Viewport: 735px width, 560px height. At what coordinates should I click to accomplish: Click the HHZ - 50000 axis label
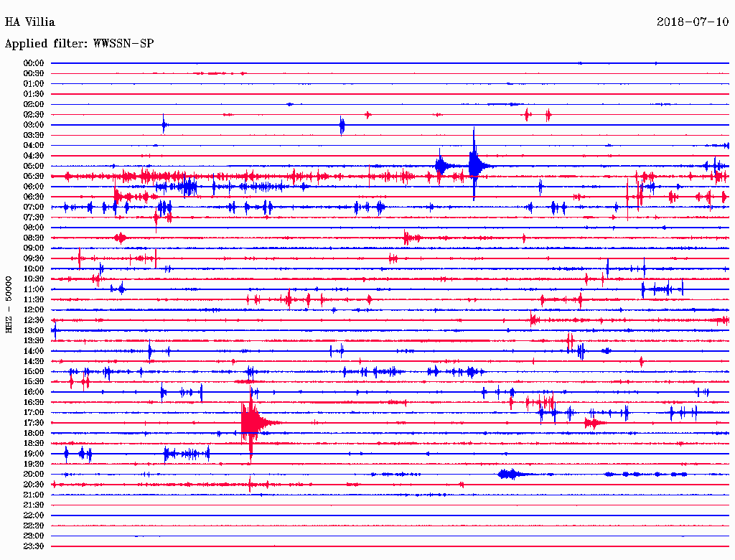9,305
